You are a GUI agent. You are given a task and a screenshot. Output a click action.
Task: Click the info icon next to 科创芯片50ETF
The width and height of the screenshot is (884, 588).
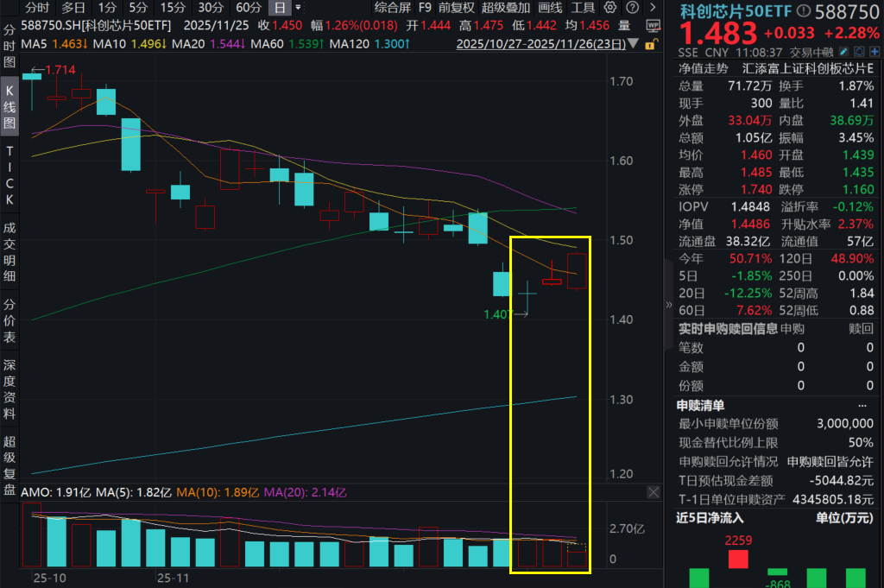[803, 11]
